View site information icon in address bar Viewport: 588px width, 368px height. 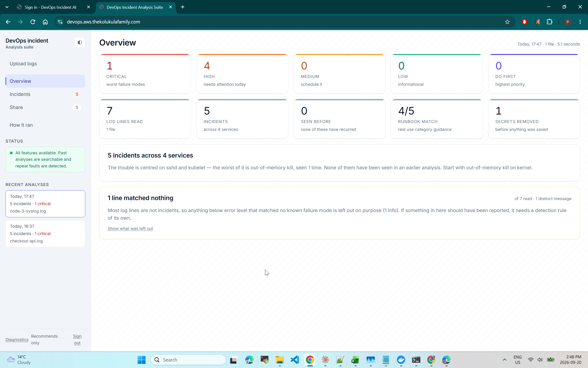click(x=60, y=22)
